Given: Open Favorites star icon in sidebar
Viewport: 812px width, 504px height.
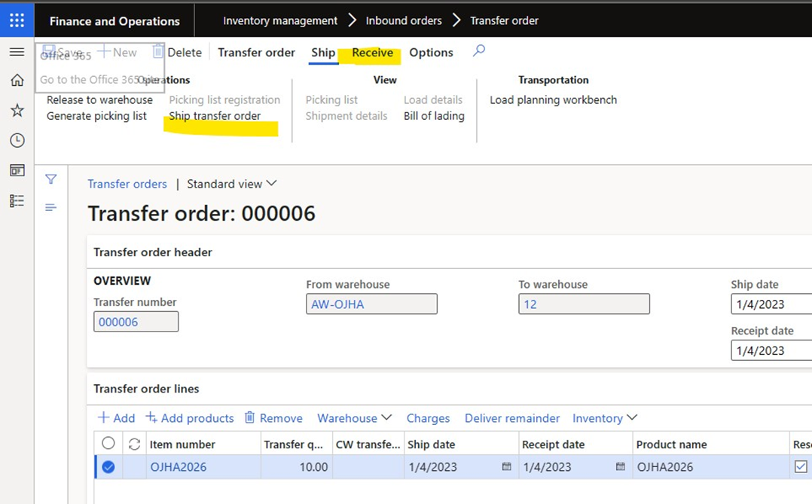Looking at the screenshot, I should (x=17, y=110).
